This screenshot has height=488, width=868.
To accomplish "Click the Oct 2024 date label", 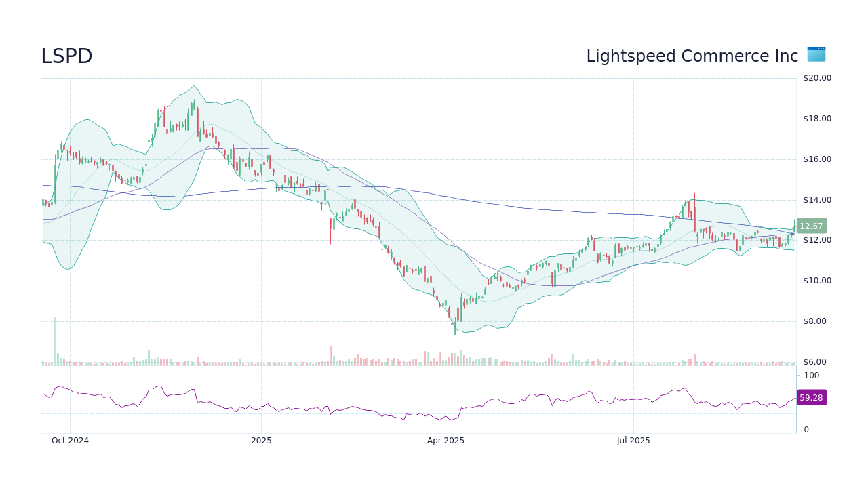I will 70,441.
